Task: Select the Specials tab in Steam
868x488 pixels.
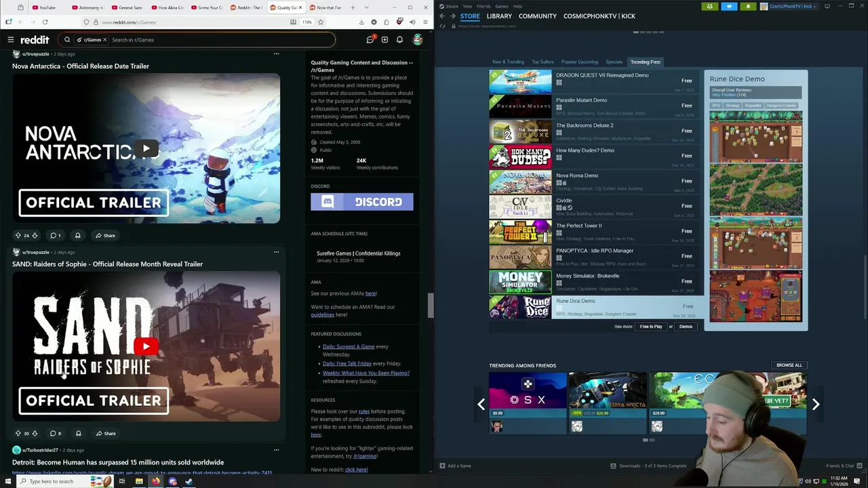Action: click(614, 62)
